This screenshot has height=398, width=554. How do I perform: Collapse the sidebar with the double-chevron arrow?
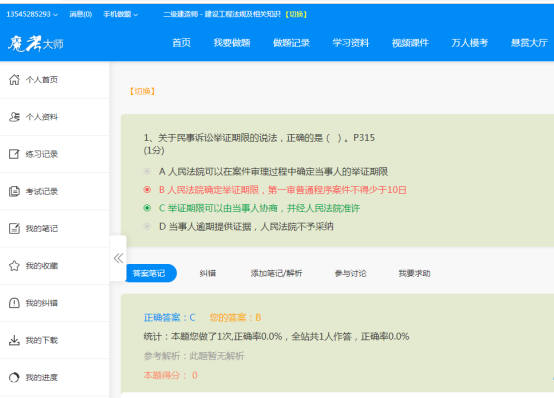118,258
